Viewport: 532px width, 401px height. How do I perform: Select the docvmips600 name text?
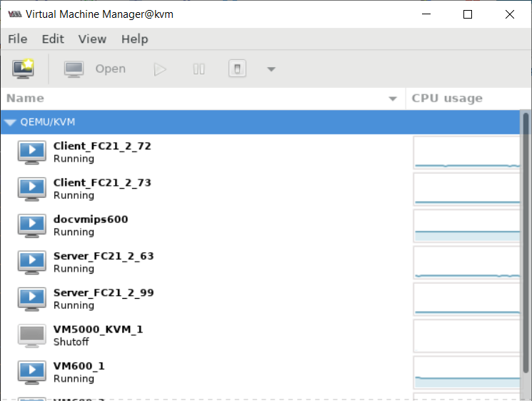tap(91, 219)
